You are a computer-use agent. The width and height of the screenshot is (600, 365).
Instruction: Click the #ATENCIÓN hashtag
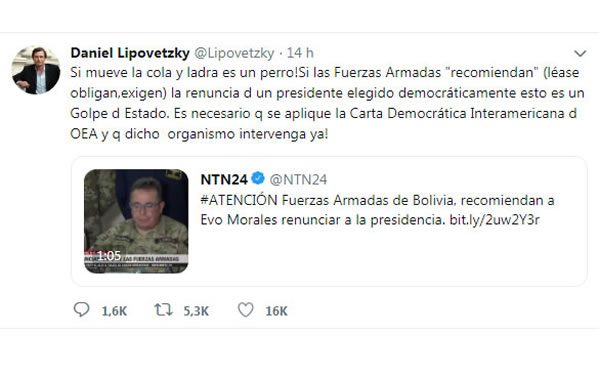pos(239,200)
